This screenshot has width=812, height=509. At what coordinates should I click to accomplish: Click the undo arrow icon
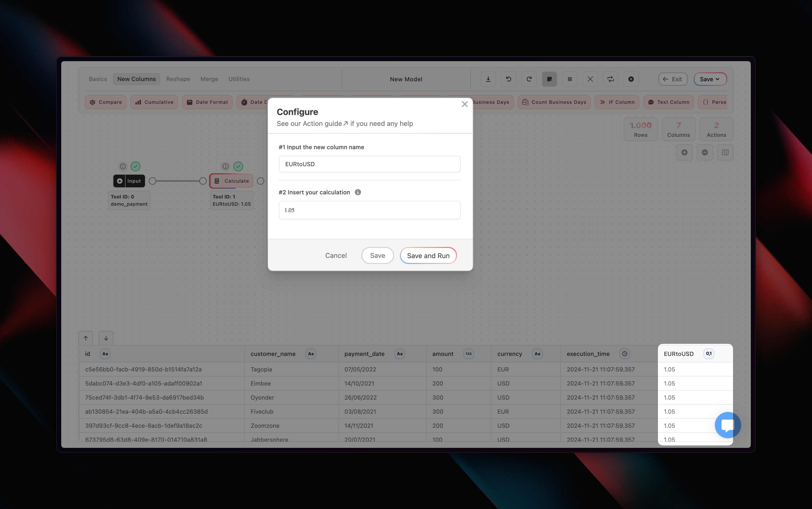click(x=508, y=79)
